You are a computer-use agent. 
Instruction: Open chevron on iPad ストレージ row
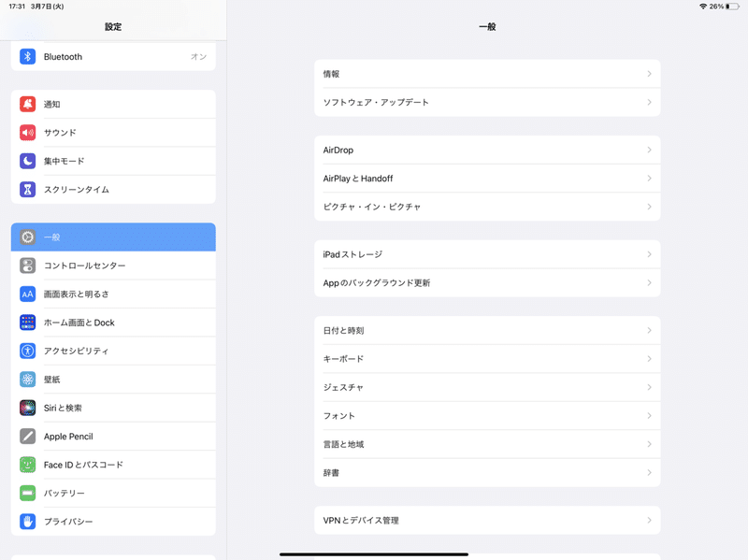tap(649, 254)
